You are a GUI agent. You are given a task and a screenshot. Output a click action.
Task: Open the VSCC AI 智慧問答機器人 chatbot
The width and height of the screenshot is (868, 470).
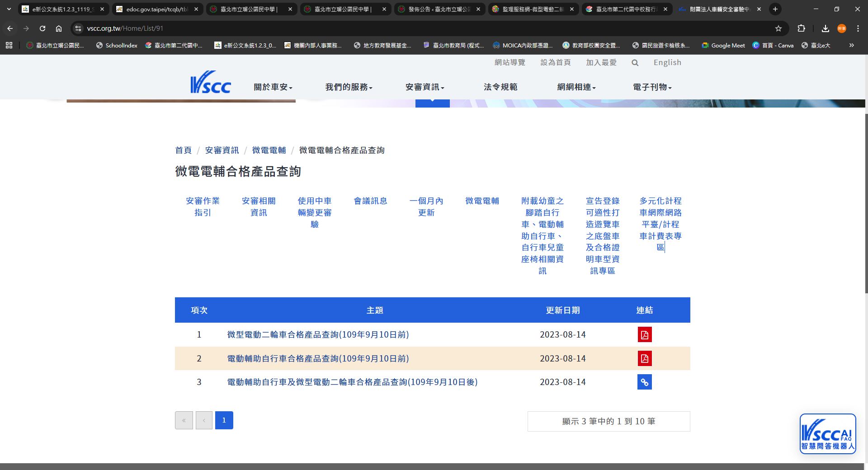pyautogui.click(x=828, y=433)
